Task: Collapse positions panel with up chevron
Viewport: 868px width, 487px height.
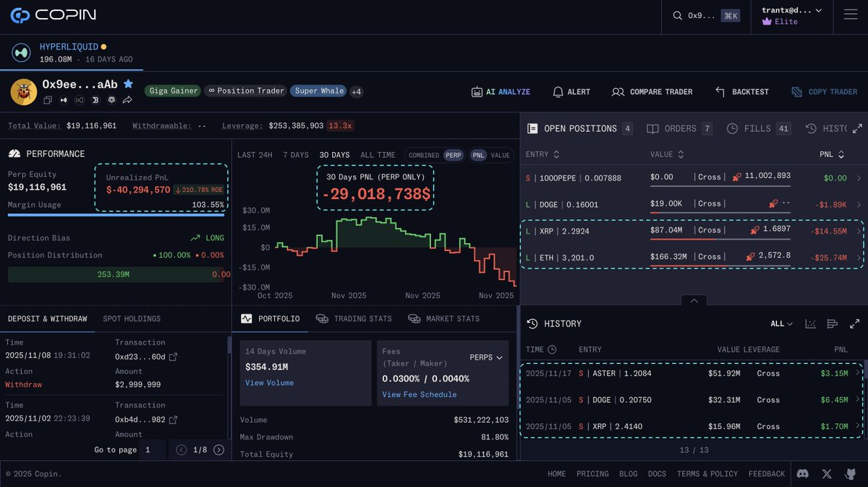Action: [x=694, y=300]
